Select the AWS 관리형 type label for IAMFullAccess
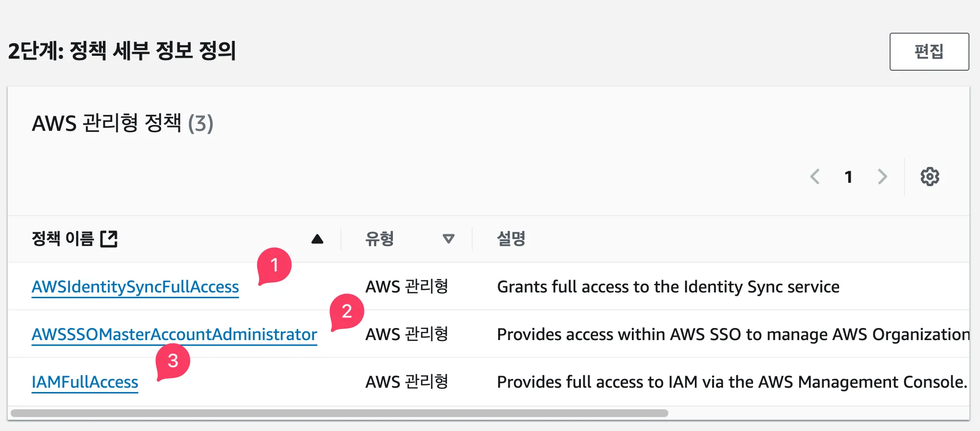 pos(407,381)
